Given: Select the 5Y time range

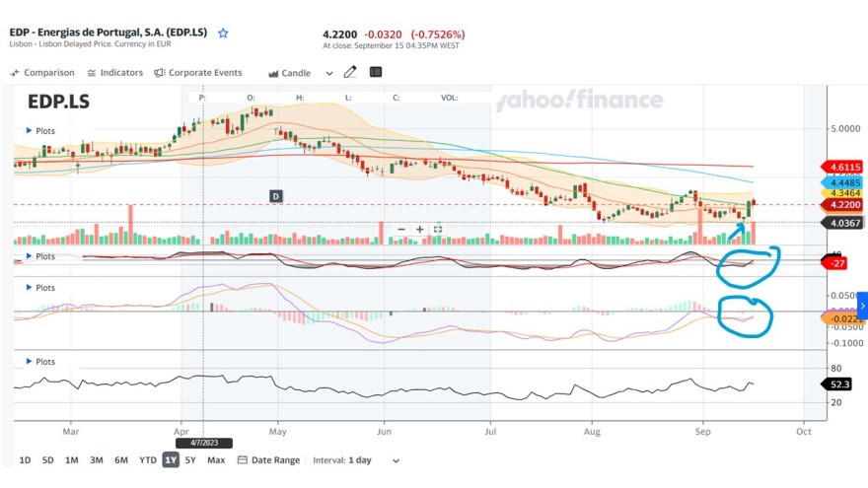Looking at the screenshot, I should click(x=190, y=459).
